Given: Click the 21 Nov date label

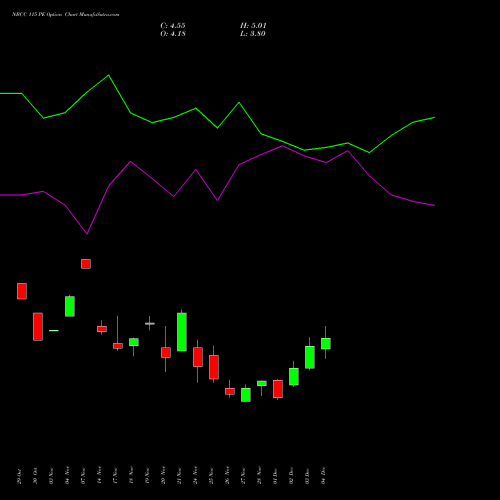Looking at the screenshot, I should click(179, 476).
